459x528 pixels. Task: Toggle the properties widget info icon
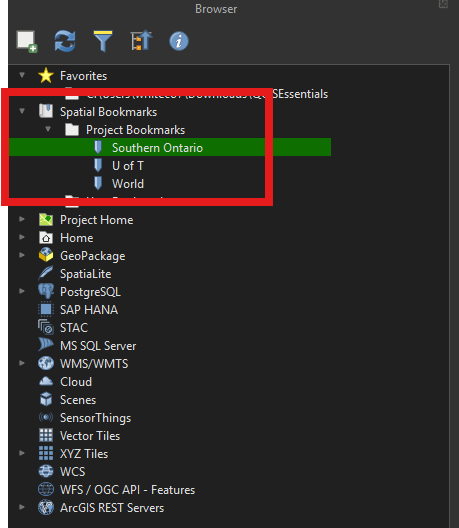point(179,41)
